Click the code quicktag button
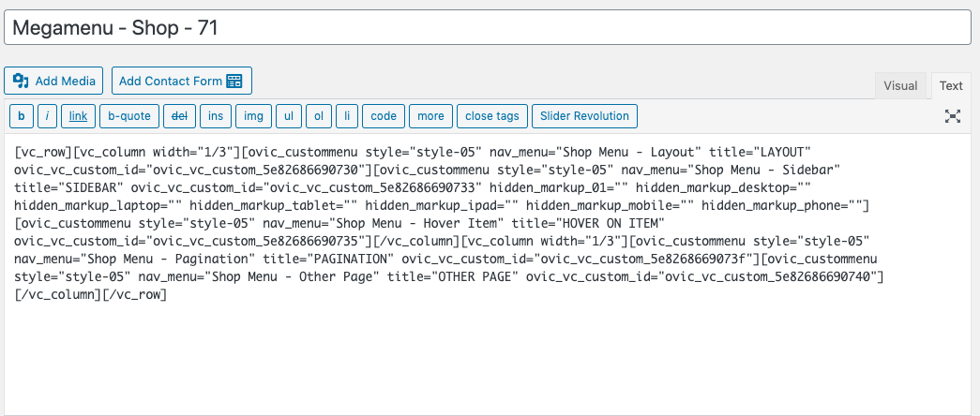Image resolution: width=980 pixels, height=416 pixels. coord(384,116)
